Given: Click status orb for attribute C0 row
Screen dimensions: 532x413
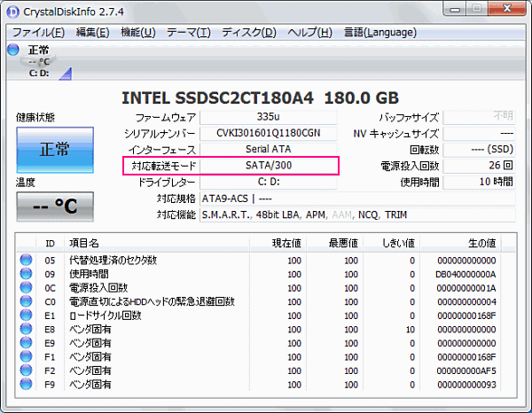Looking at the screenshot, I should pyautogui.click(x=26, y=301).
